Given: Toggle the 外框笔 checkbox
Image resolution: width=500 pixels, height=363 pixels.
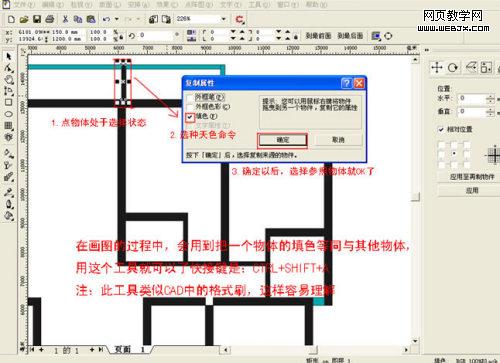Looking at the screenshot, I should pyautogui.click(x=190, y=98).
